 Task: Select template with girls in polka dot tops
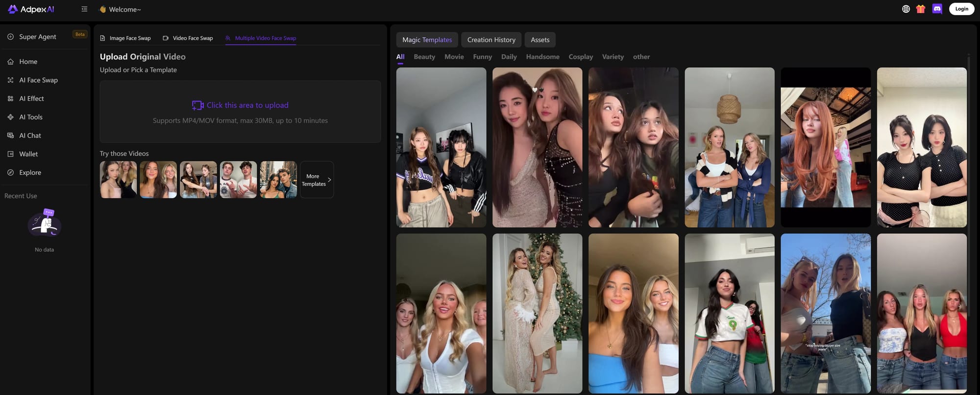pos(922,148)
